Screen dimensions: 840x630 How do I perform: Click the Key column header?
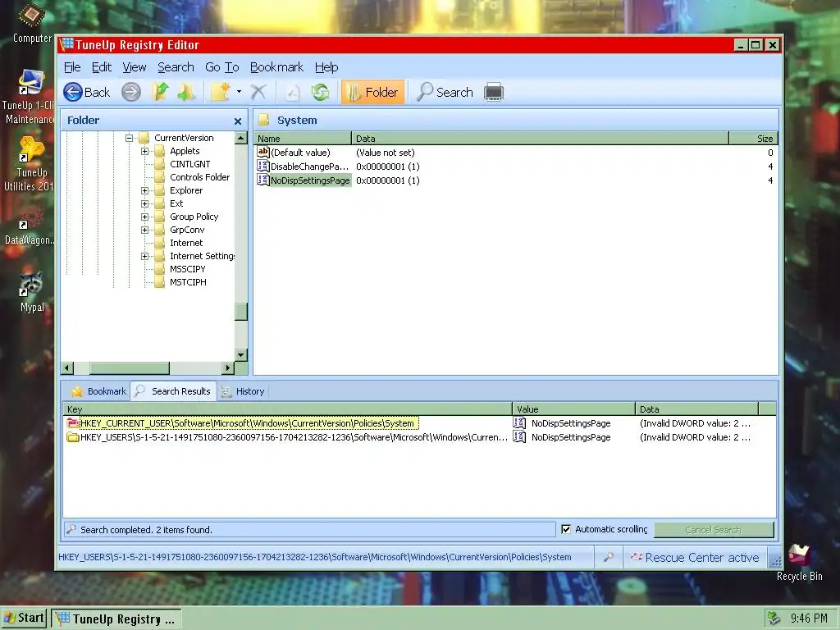click(288, 409)
